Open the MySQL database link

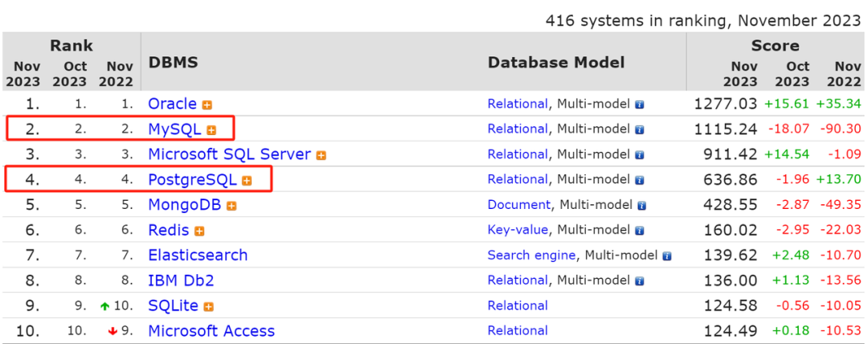174,129
